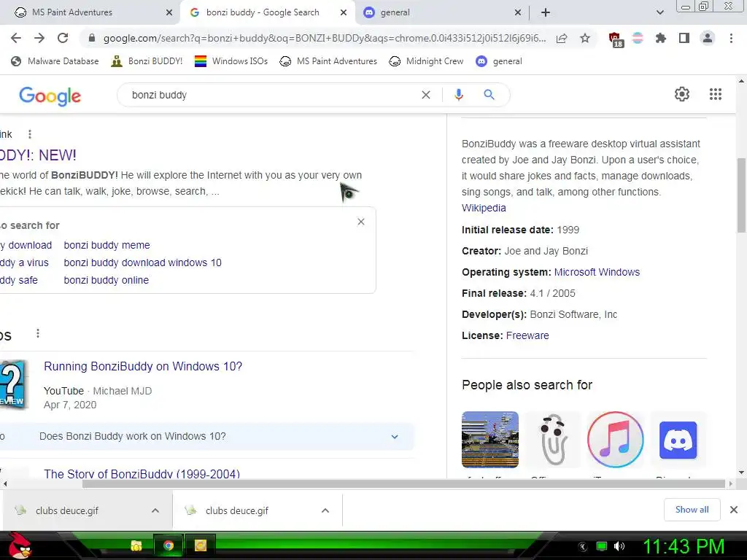The height and width of the screenshot is (560, 747).
Task: Close the downloads bar
Action: click(x=734, y=510)
